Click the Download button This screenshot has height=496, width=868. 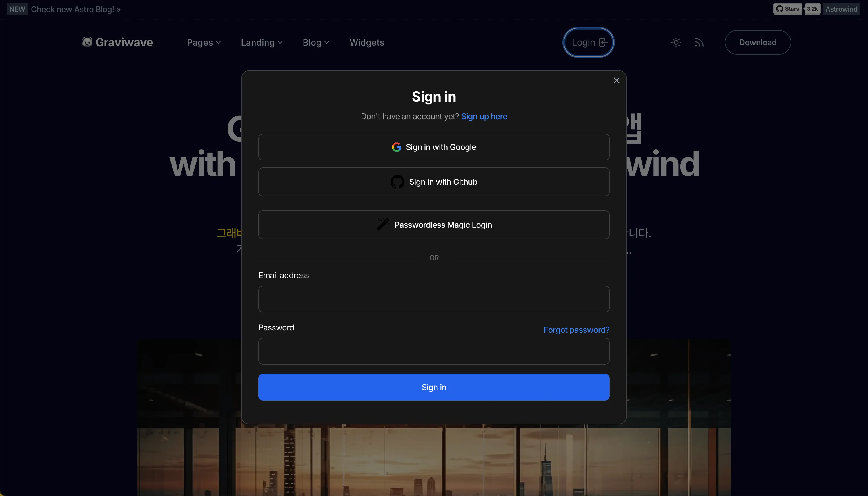[757, 42]
